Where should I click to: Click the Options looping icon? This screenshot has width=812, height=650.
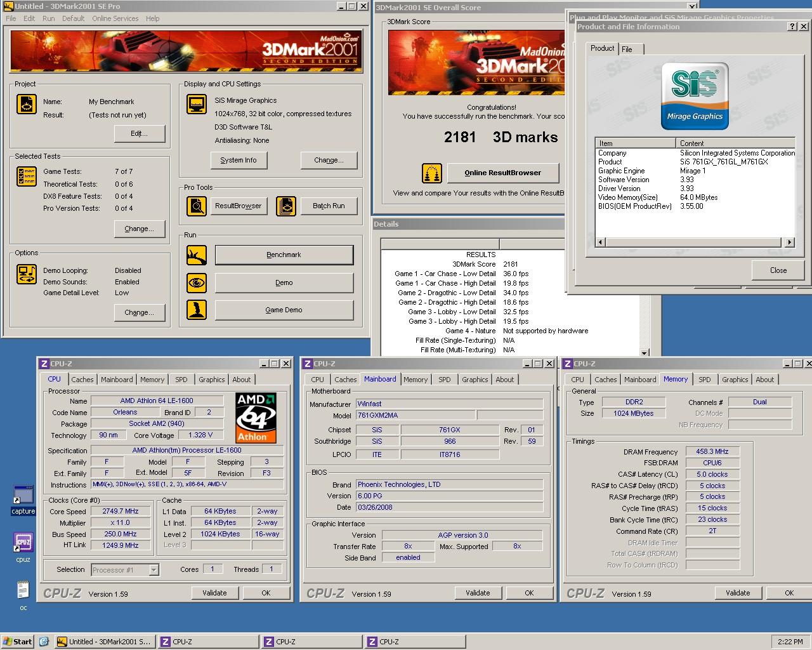(26, 274)
